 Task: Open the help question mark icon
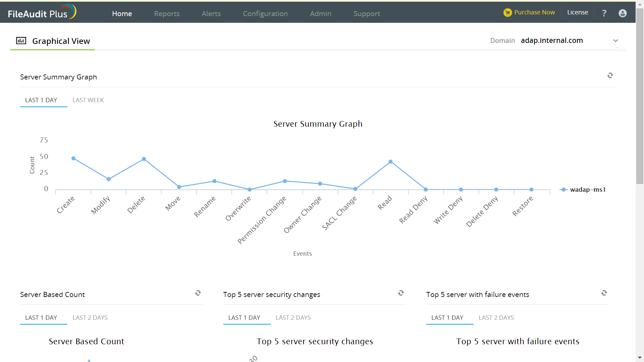(604, 13)
